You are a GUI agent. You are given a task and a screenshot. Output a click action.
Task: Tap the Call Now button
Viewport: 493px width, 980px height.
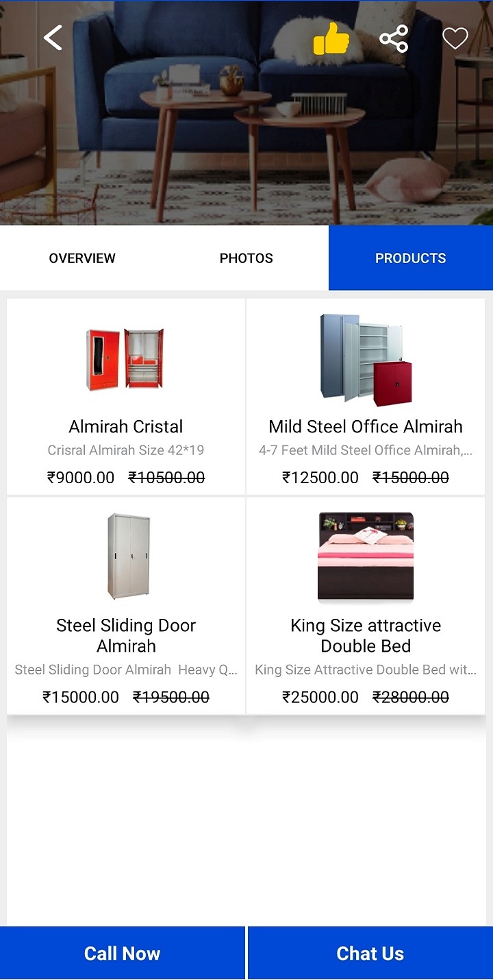[123, 953]
